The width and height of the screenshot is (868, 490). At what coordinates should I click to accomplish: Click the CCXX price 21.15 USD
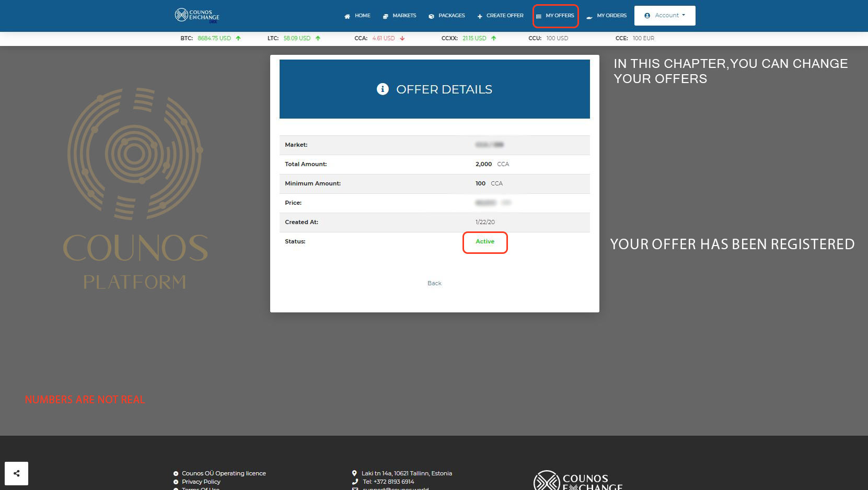[x=474, y=38]
